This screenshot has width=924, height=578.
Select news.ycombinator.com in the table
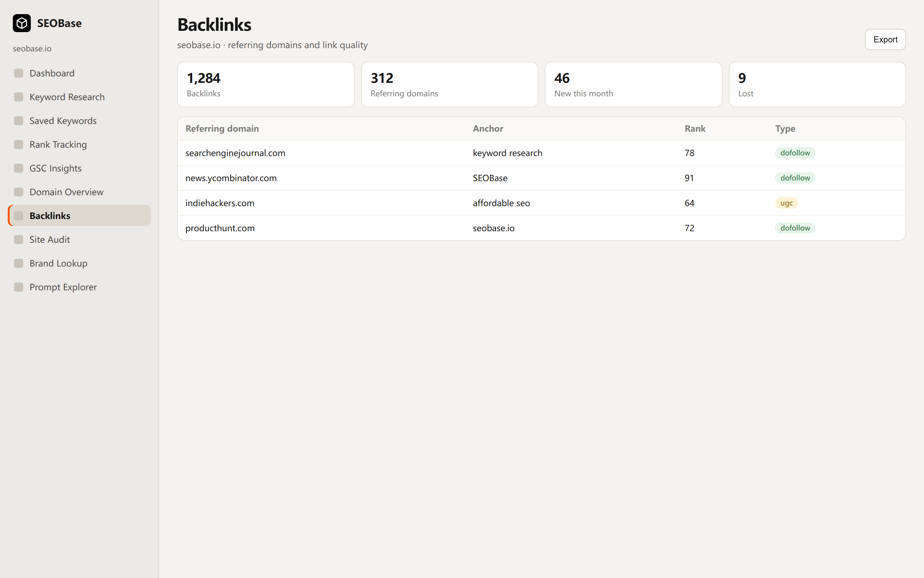(x=231, y=178)
